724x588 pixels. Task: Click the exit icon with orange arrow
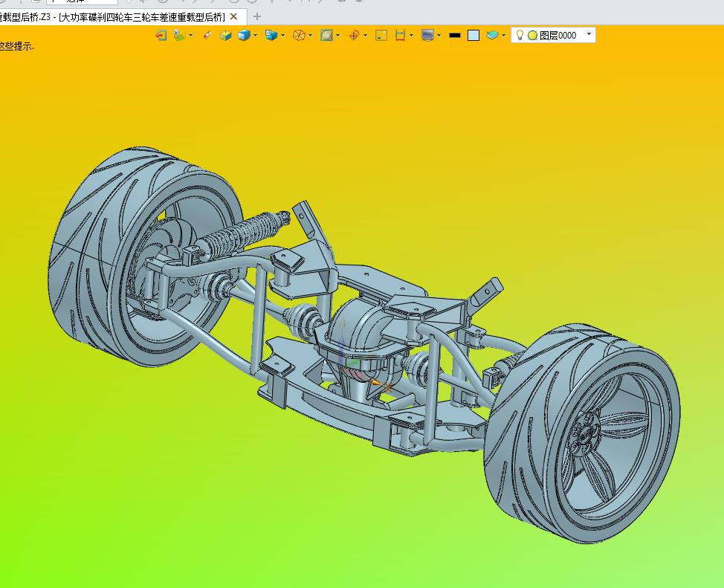(x=161, y=35)
